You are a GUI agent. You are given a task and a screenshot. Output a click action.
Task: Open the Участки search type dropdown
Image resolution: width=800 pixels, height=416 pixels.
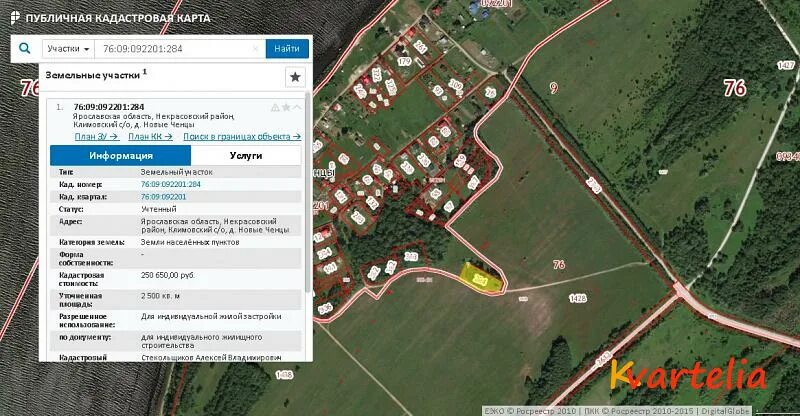(68, 49)
